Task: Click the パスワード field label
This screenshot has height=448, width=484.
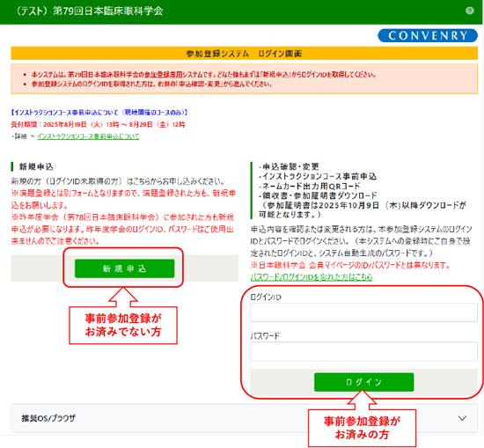Action: pyautogui.click(x=265, y=335)
